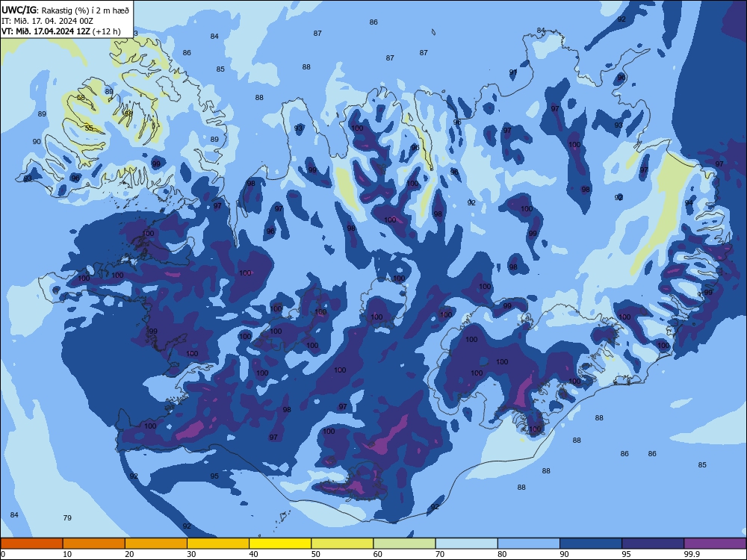Select the navy 95–99.9 legend swatch
The width and height of the screenshot is (747, 560).
(653, 544)
